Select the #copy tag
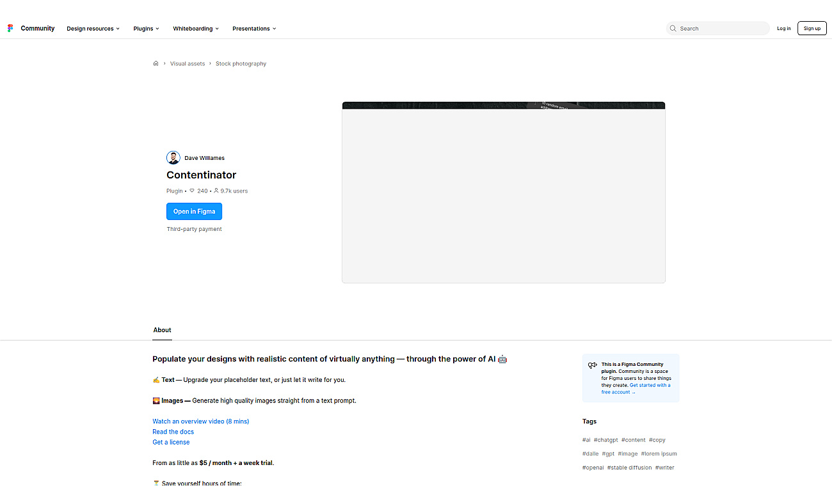Screen dimensions: 832x504 (657, 440)
